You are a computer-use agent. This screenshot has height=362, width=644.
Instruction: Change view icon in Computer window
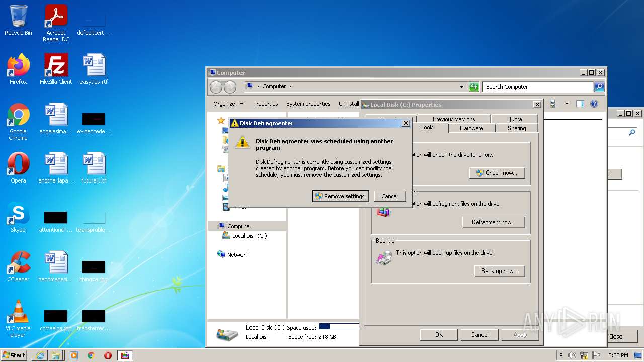point(555,104)
